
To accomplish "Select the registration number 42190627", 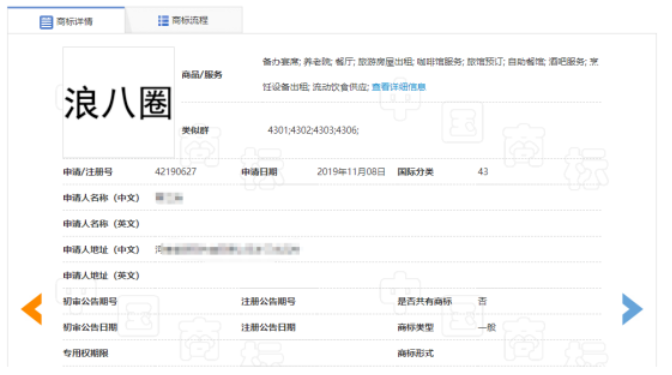I will pos(176,171).
